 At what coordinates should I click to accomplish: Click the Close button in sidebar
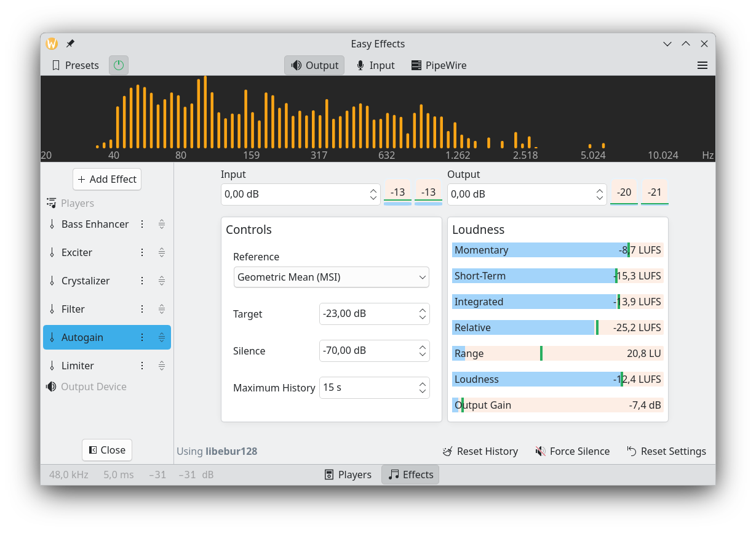tap(107, 451)
